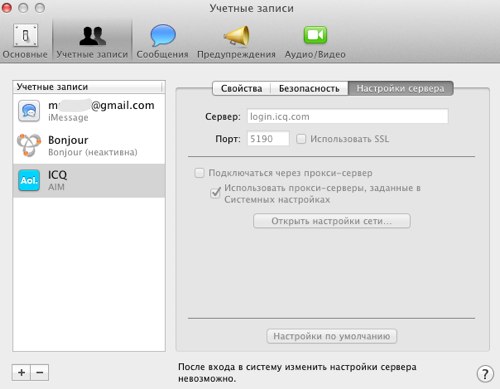The width and height of the screenshot is (500, 389).
Task: Add a new account with plus button
Action: [x=21, y=372]
